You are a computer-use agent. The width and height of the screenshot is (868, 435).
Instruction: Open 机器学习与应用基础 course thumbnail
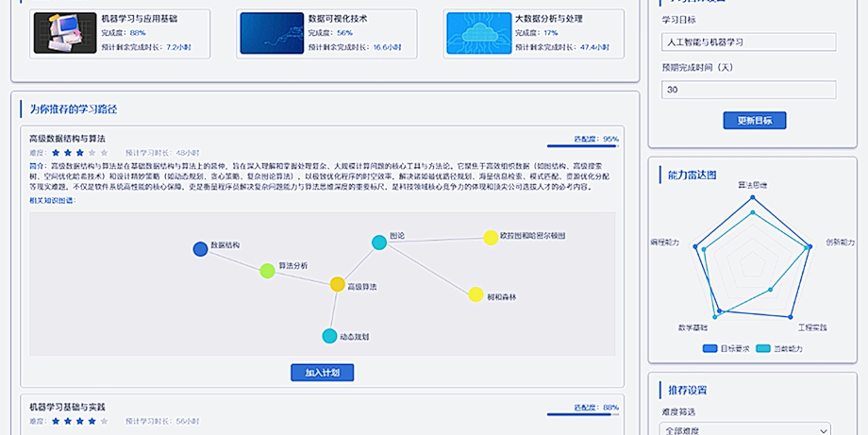tap(65, 33)
